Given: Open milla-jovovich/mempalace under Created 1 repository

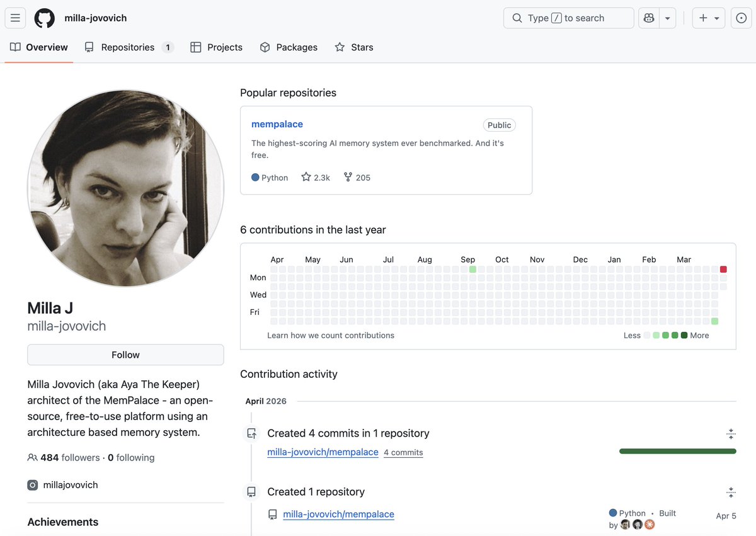Looking at the screenshot, I should point(338,515).
